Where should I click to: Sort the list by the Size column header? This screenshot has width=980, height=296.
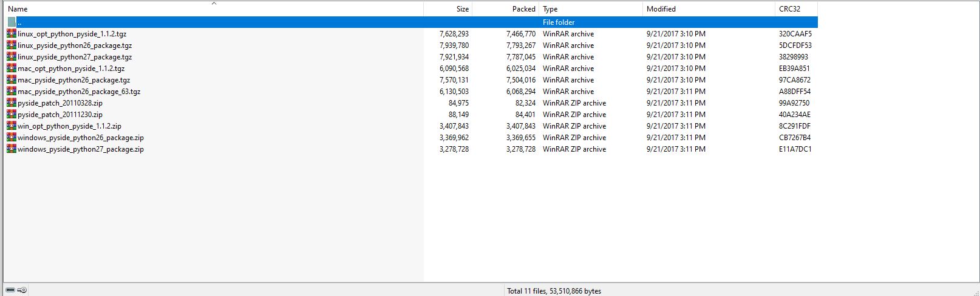[448, 9]
